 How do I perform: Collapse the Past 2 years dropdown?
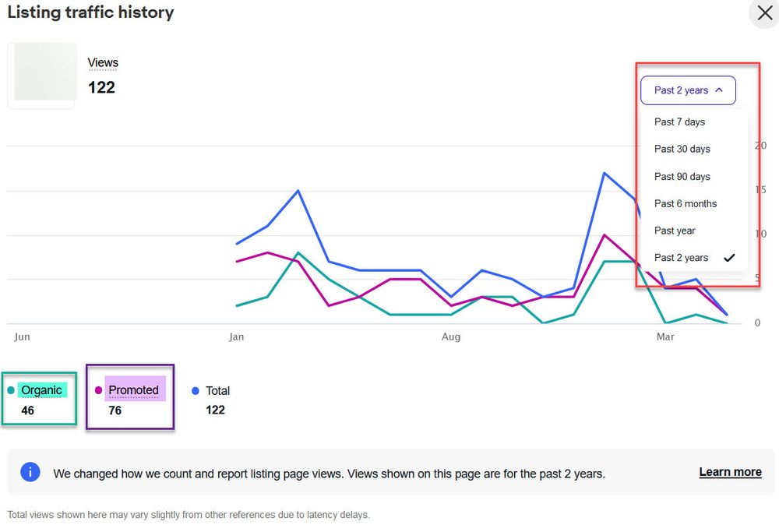(688, 90)
